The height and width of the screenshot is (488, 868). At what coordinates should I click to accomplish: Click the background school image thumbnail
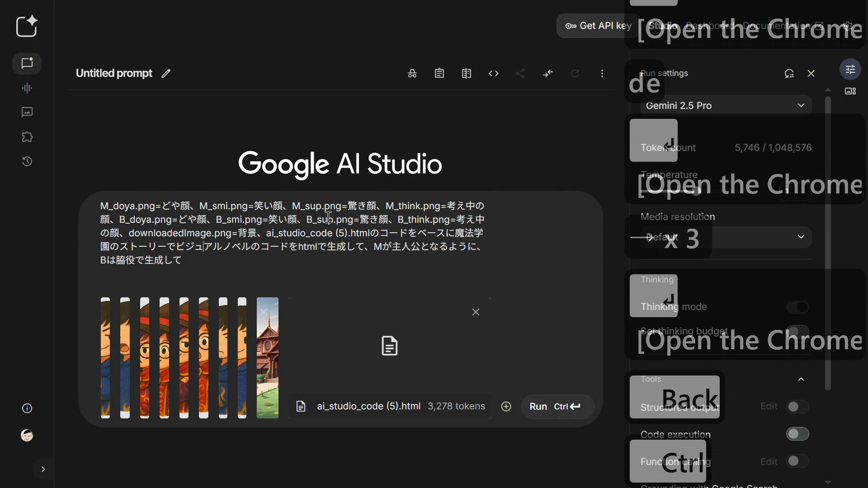click(x=268, y=358)
